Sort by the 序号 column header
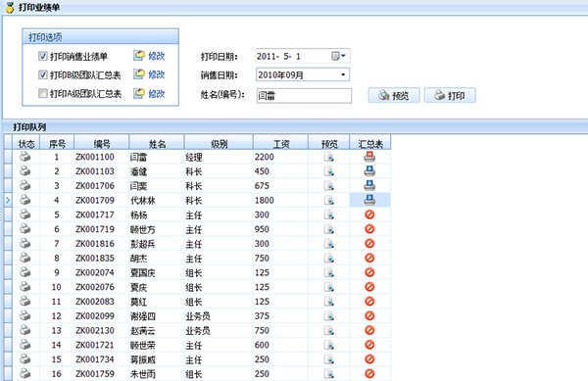 tap(57, 143)
